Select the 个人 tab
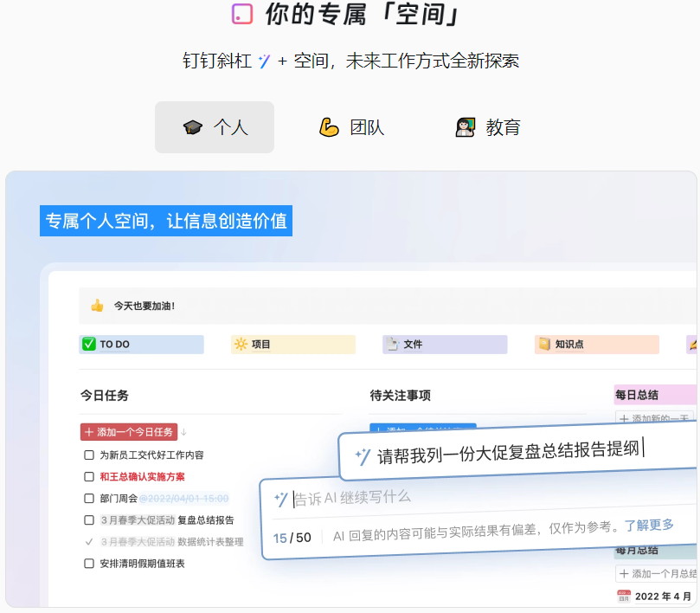This screenshot has width=700, height=613. [215, 127]
